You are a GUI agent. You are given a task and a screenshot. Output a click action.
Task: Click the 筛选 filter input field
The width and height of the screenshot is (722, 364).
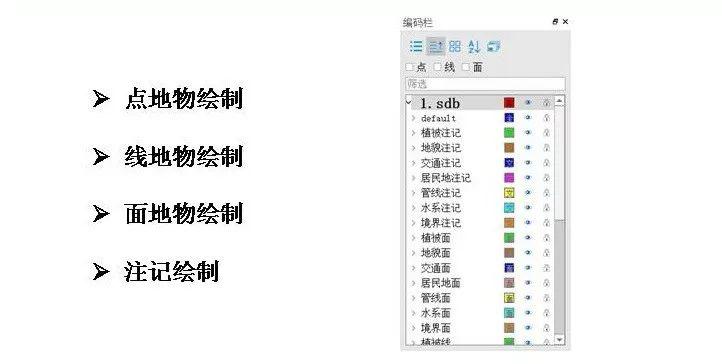(485, 84)
